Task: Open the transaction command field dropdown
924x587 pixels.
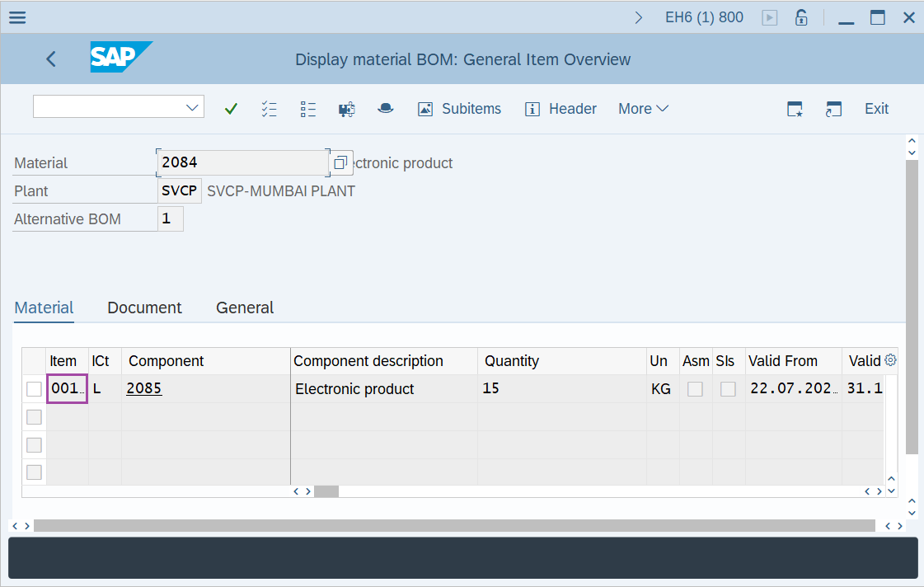Action: pos(193,107)
